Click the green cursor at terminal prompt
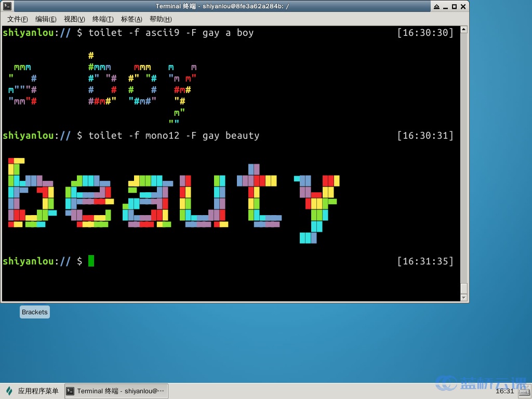The image size is (532, 399). point(91,261)
